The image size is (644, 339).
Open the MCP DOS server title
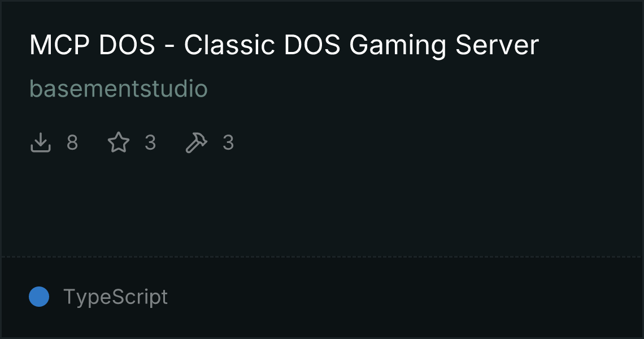coord(284,45)
